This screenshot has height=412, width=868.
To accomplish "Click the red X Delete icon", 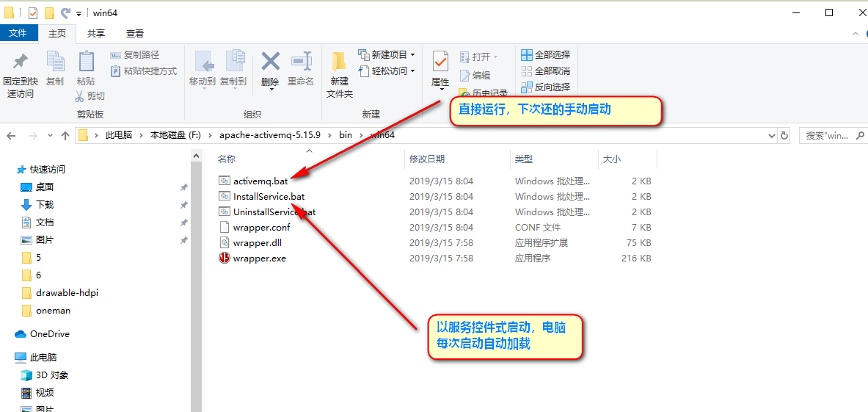I will 270,59.
